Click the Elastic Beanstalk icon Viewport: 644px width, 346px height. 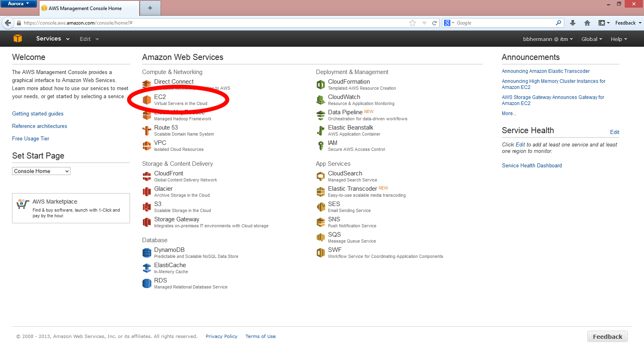(321, 130)
